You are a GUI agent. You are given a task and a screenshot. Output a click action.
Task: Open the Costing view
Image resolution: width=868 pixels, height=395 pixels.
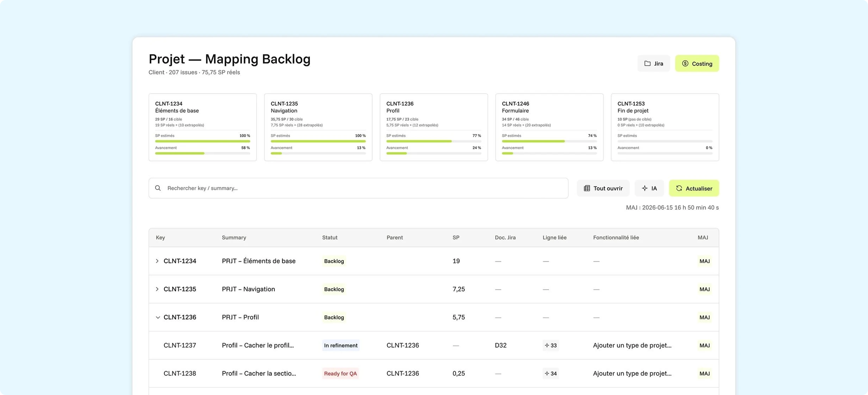click(697, 63)
